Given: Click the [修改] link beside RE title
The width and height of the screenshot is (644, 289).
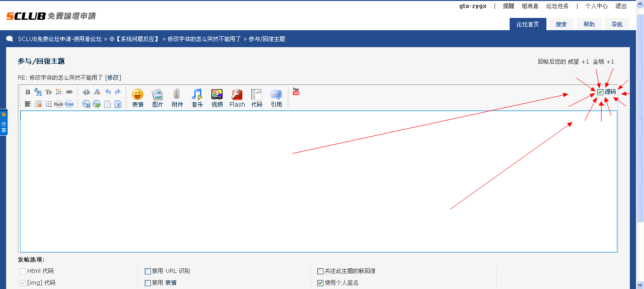Looking at the screenshot, I should (113, 78).
